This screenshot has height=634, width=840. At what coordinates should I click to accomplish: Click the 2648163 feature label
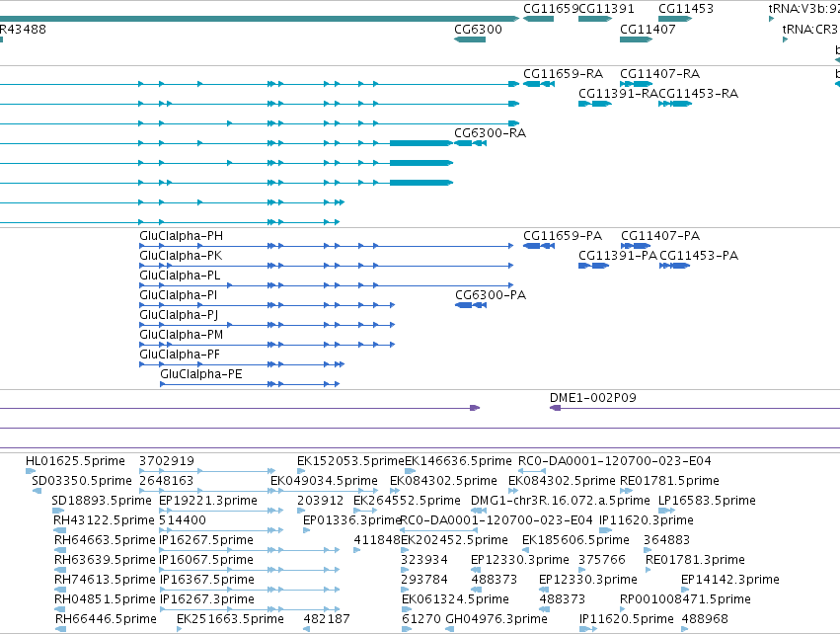(x=166, y=481)
